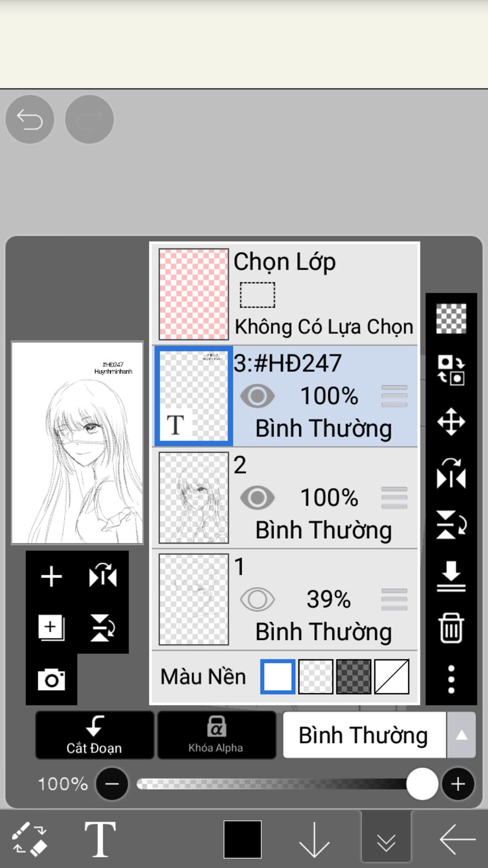Select the move/transform layer icon
This screenshot has width=488, height=868.
click(x=451, y=422)
